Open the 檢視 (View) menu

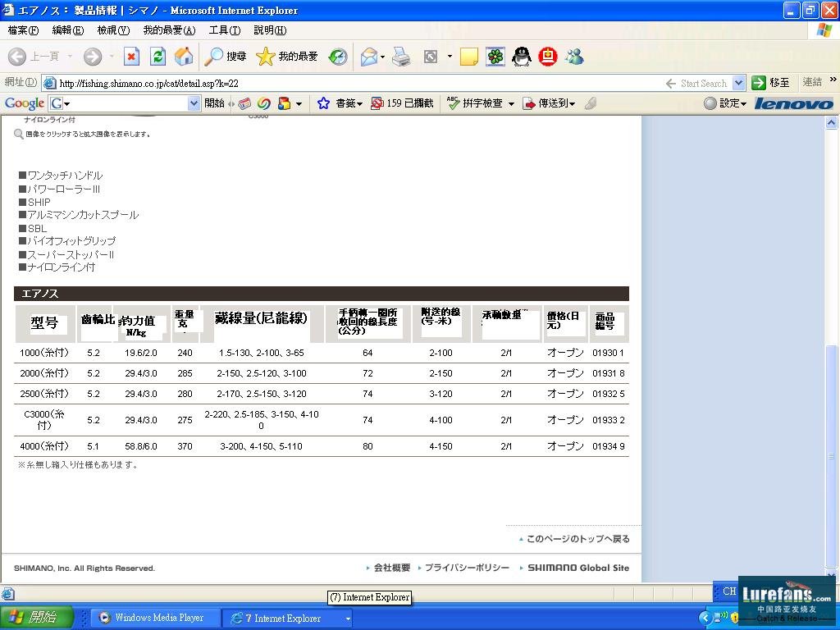113,30
